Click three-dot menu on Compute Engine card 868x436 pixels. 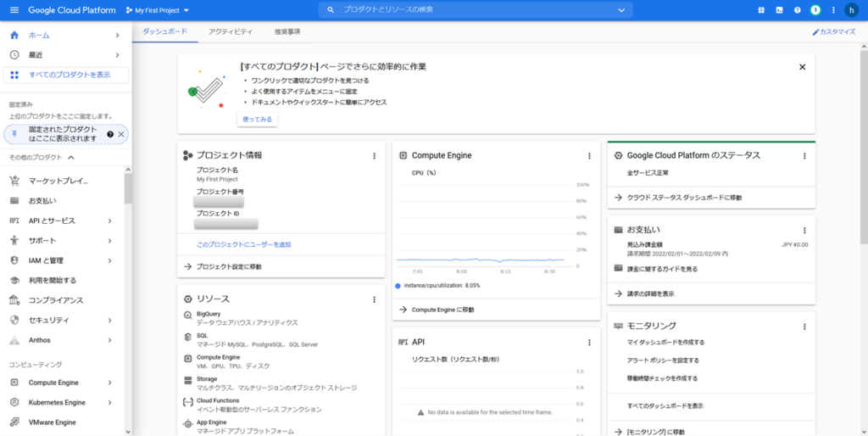(589, 156)
